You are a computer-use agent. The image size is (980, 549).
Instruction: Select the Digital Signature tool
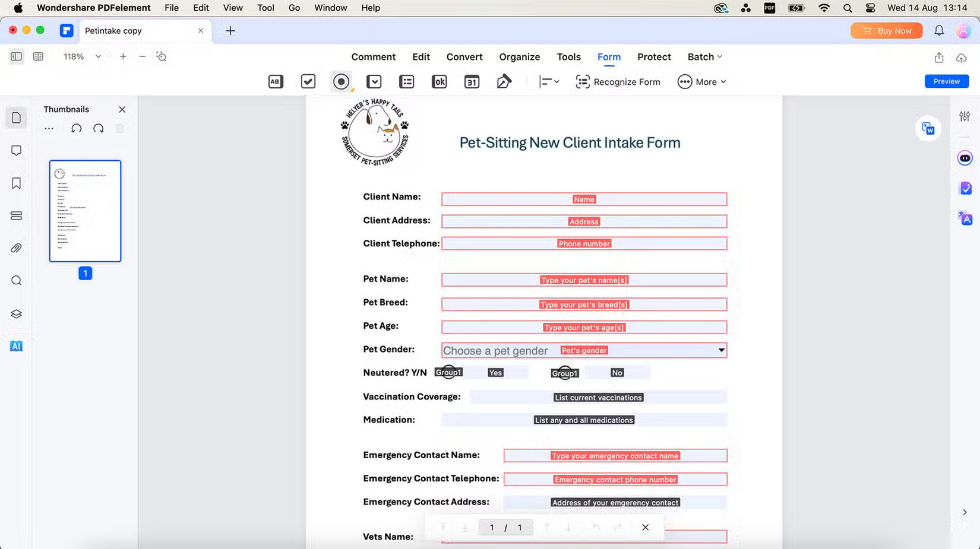(x=504, y=81)
